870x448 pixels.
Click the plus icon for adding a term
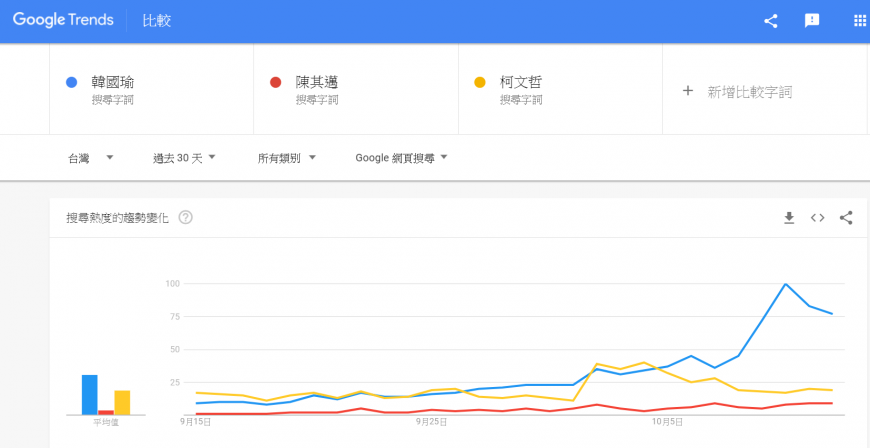(687, 91)
